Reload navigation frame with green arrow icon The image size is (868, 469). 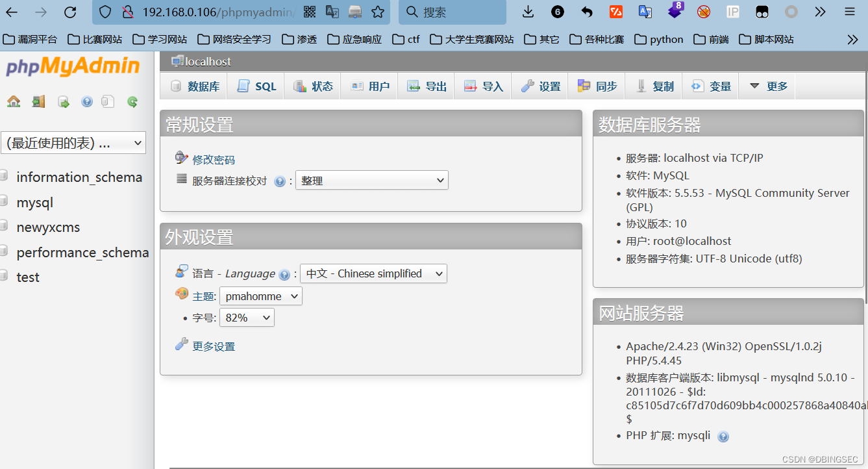132,101
